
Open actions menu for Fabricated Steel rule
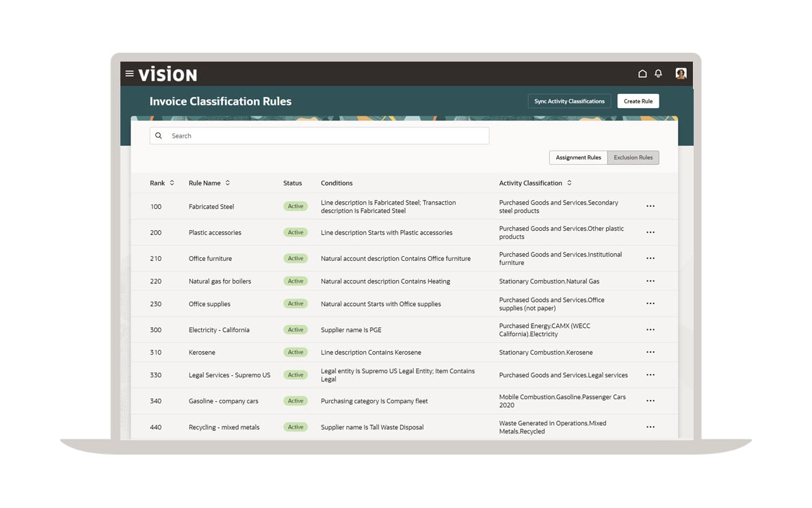click(650, 206)
